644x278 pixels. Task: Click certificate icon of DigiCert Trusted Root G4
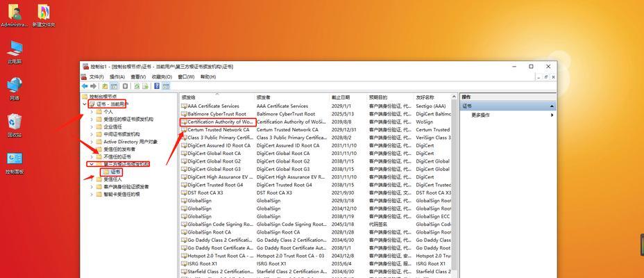pos(184,185)
